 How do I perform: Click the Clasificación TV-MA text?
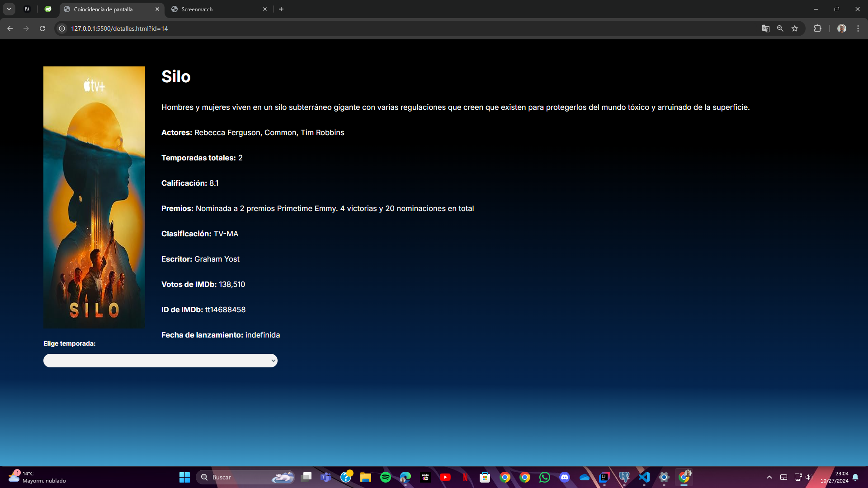[x=200, y=234]
